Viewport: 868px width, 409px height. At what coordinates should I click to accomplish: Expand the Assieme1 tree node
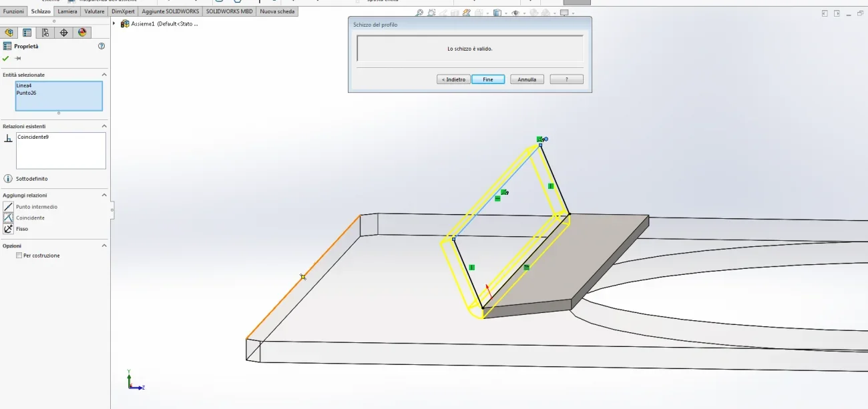click(x=114, y=23)
